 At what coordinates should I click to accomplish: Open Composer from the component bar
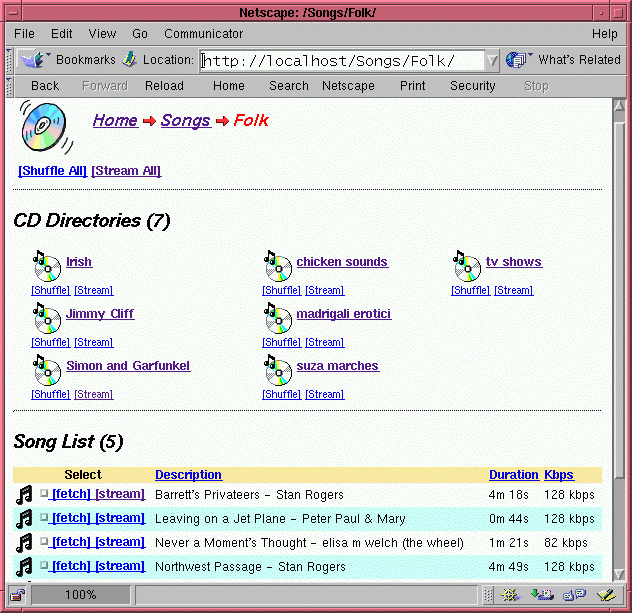point(606,595)
